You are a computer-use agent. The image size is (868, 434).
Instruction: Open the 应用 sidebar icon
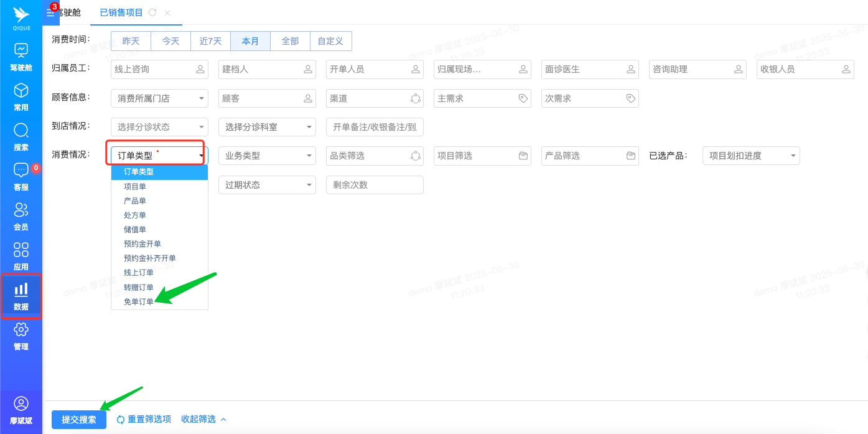21,257
